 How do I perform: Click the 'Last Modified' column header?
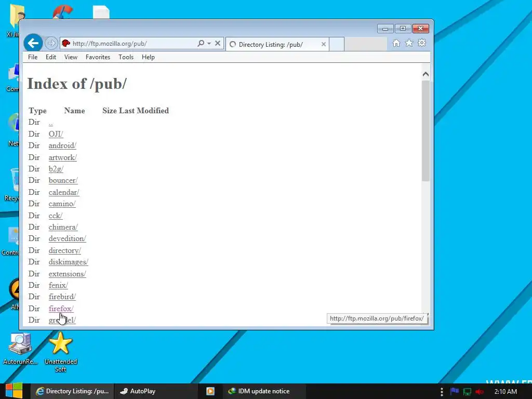coord(144,111)
